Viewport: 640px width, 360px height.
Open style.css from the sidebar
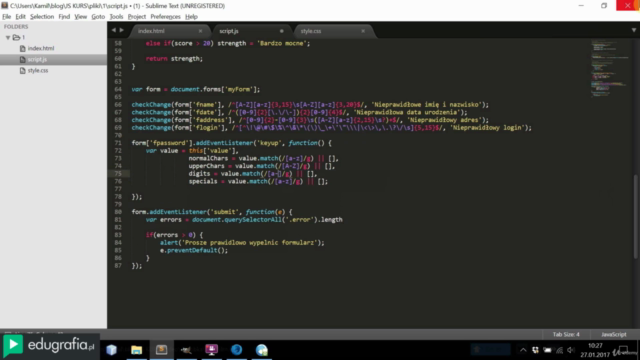click(38, 71)
